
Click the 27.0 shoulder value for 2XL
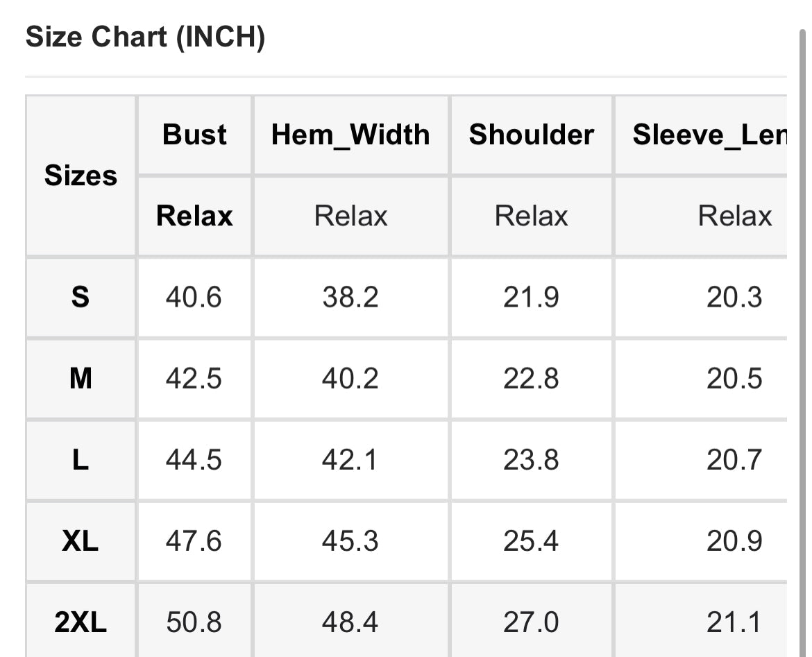pyautogui.click(x=531, y=622)
